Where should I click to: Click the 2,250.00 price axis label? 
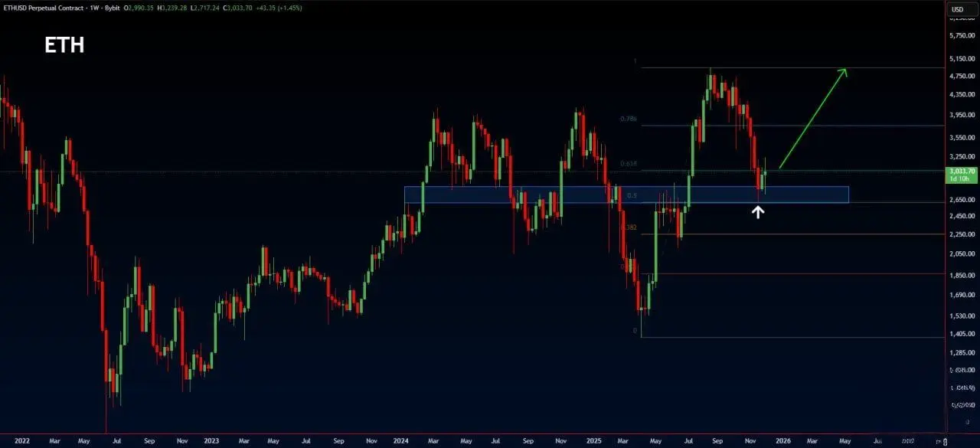click(962, 234)
